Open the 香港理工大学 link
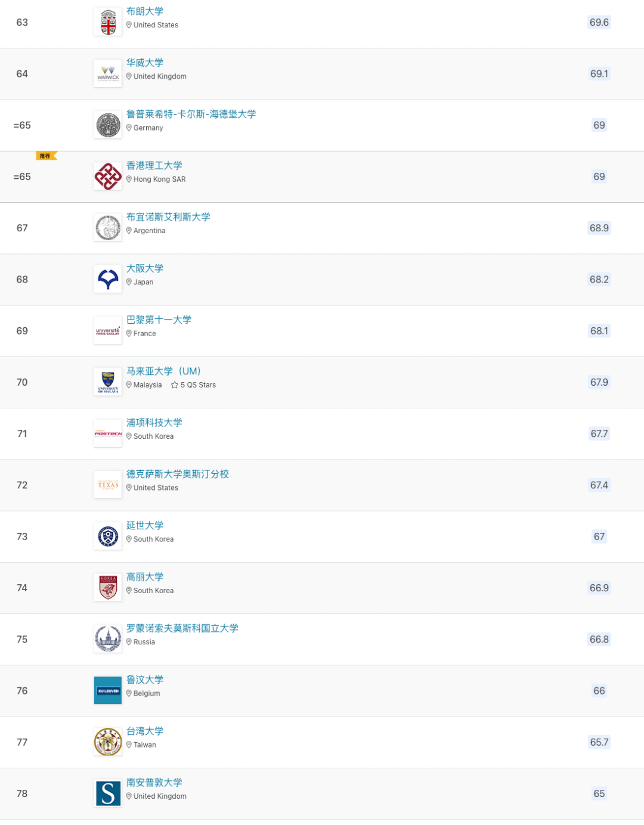The width and height of the screenshot is (644, 825). 154,165
